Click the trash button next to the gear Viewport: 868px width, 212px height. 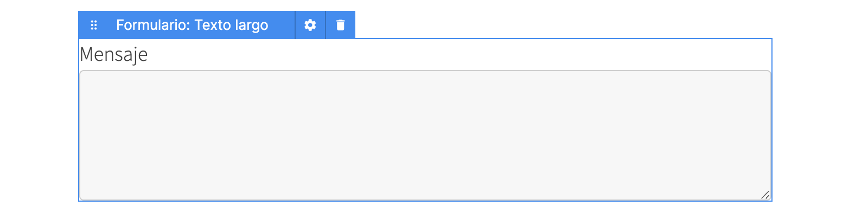340,25
